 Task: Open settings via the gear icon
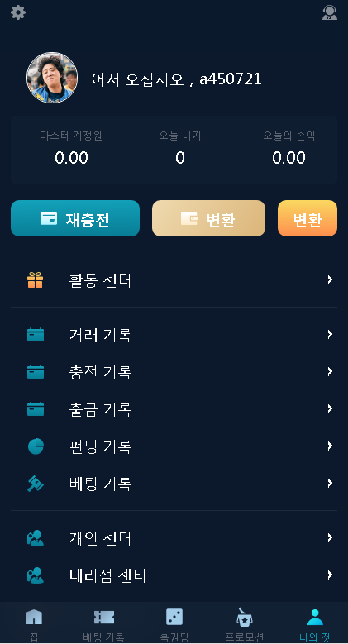(18, 12)
